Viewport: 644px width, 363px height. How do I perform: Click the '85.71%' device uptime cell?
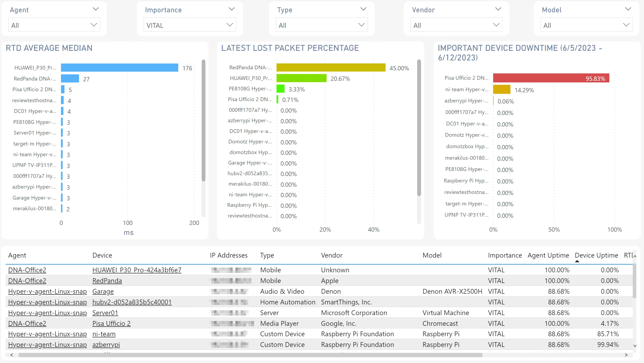(608, 334)
